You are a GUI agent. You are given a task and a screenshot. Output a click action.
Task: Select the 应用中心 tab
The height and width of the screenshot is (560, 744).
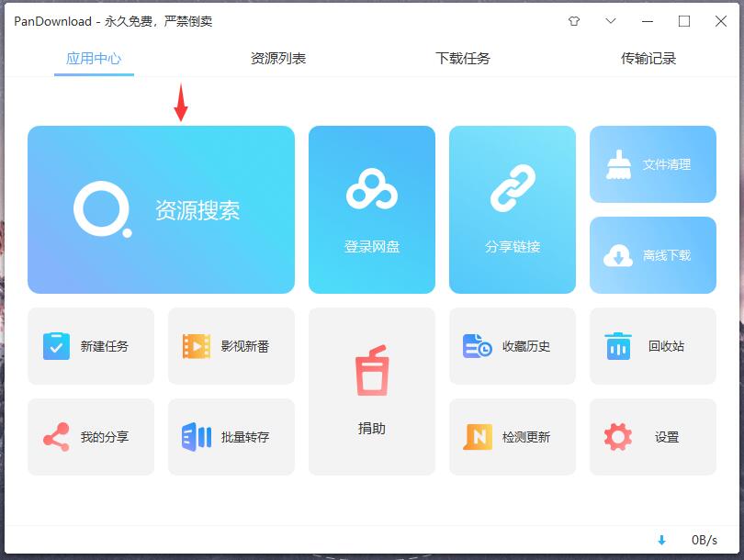[94, 59]
